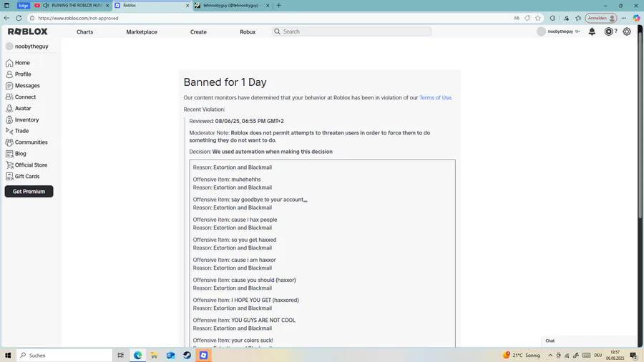
Task: Open Edge Copilot icon
Action: coord(636,18)
